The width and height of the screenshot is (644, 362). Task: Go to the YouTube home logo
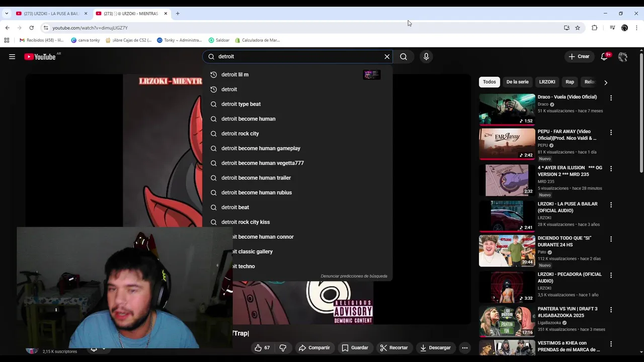pyautogui.click(x=40, y=57)
